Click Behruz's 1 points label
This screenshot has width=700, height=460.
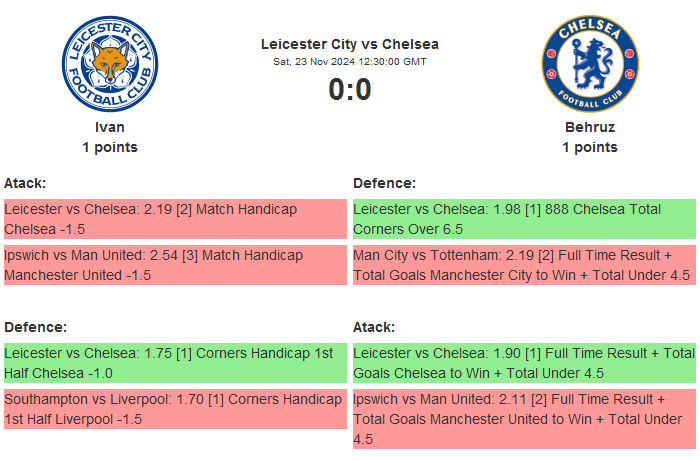pos(589,147)
